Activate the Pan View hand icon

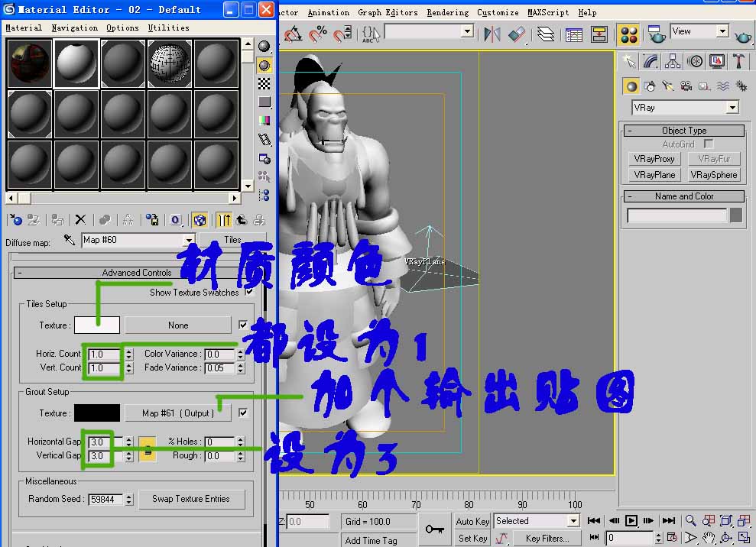click(x=708, y=538)
